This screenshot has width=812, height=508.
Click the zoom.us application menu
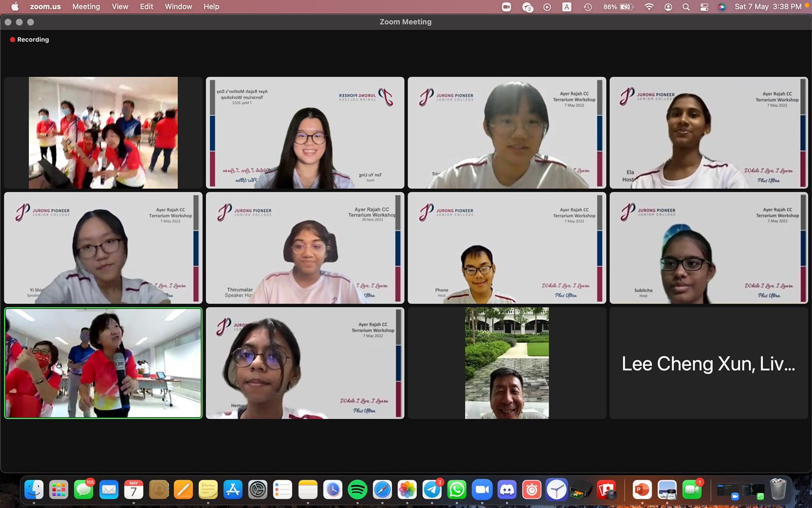point(45,7)
